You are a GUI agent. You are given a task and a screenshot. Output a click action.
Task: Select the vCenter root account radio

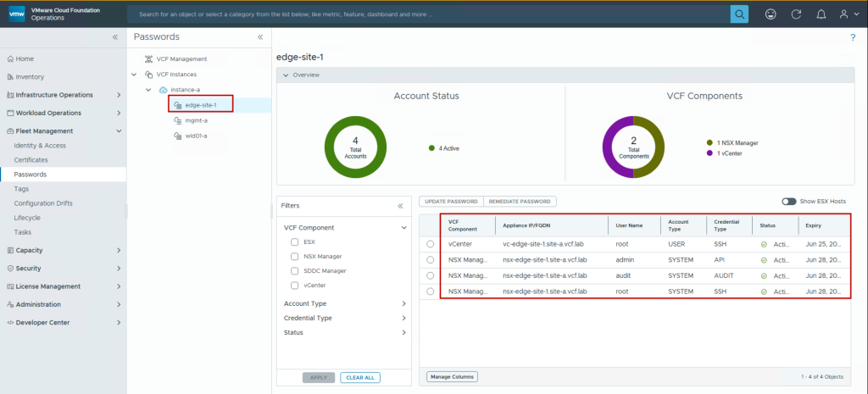(x=430, y=244)
